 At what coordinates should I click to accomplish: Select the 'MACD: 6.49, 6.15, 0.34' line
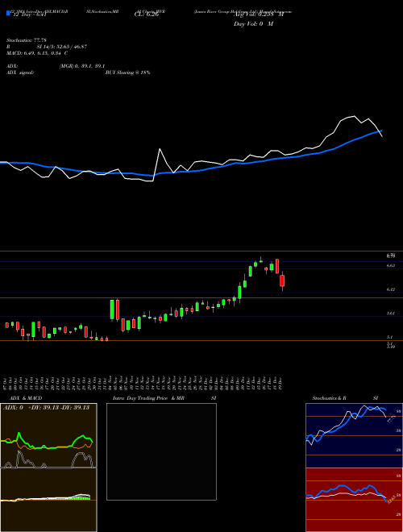point(34,53)
